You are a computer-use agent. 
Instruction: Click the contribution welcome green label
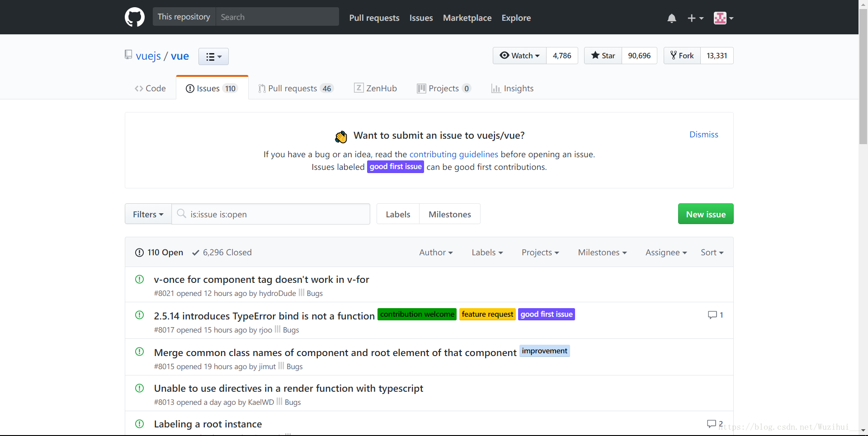pos(417,314)
